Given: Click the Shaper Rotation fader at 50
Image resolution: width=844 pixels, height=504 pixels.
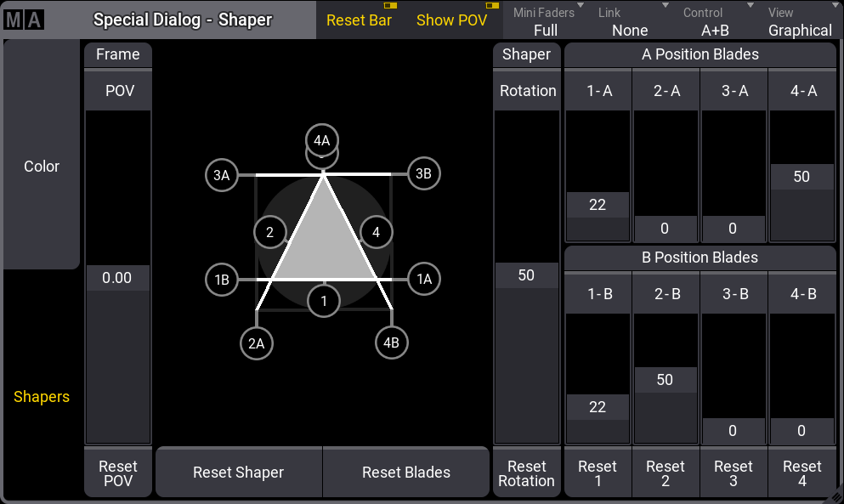Looking at the screenshot, I should pos(526,275).
